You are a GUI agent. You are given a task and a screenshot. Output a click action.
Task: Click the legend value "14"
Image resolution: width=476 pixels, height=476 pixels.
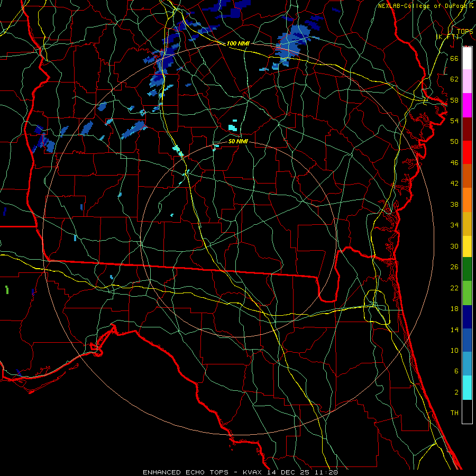[454, 329]
